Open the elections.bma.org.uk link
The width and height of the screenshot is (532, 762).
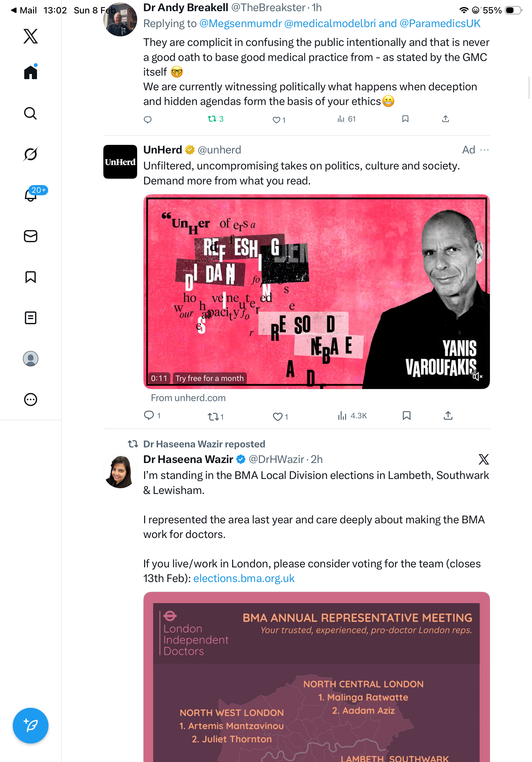point(244,579)
